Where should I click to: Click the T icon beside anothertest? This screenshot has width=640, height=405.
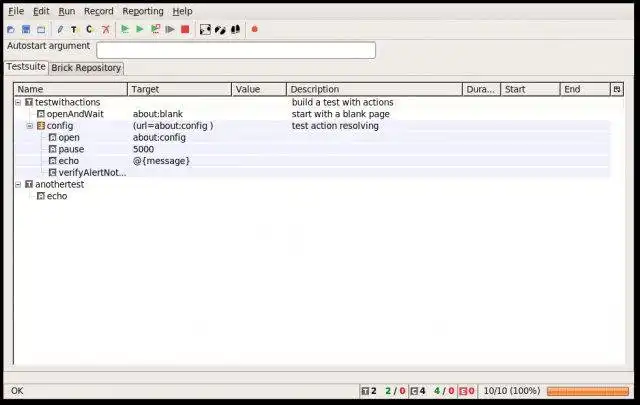click(x=29, y=184)
